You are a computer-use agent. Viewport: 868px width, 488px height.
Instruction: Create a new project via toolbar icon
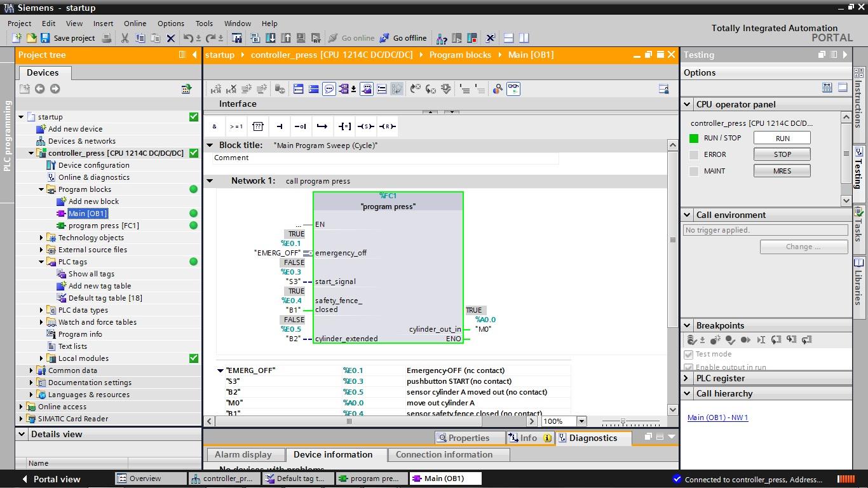coord(17,38)
